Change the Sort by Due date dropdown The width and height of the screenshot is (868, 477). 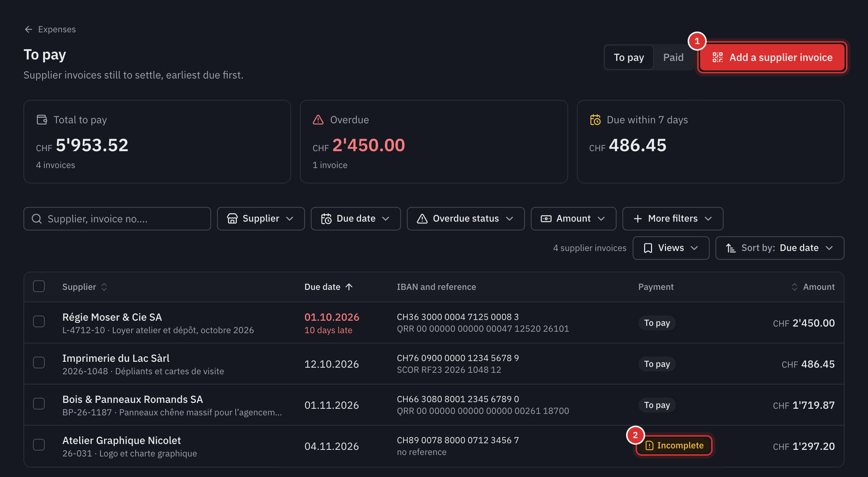coord(780,248)
